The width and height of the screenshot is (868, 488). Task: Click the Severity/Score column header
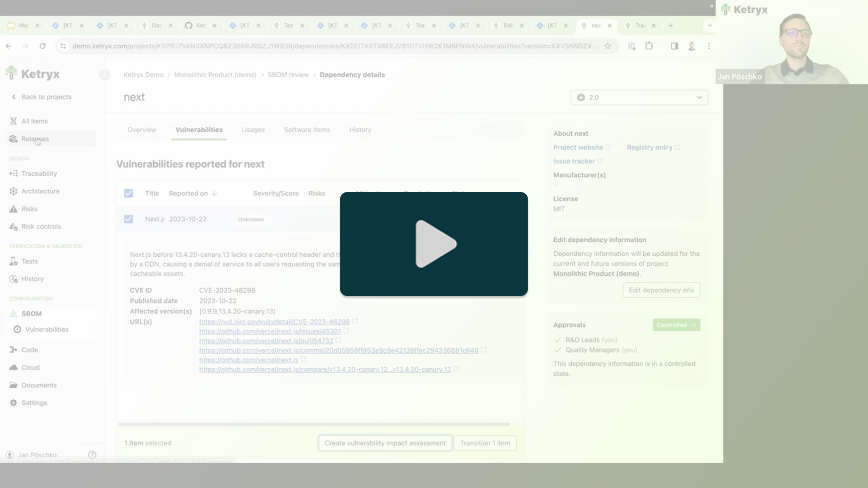[276, 193]
